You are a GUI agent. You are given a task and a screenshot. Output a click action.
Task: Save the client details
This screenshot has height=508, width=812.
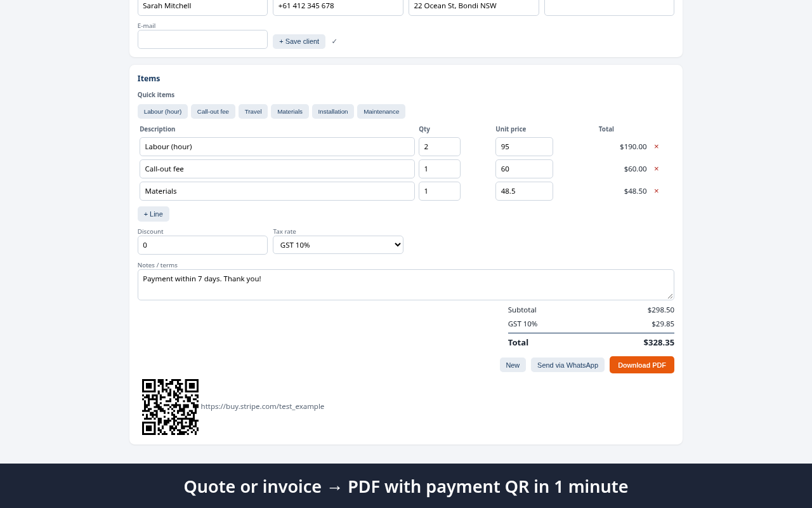click(299, 41)
